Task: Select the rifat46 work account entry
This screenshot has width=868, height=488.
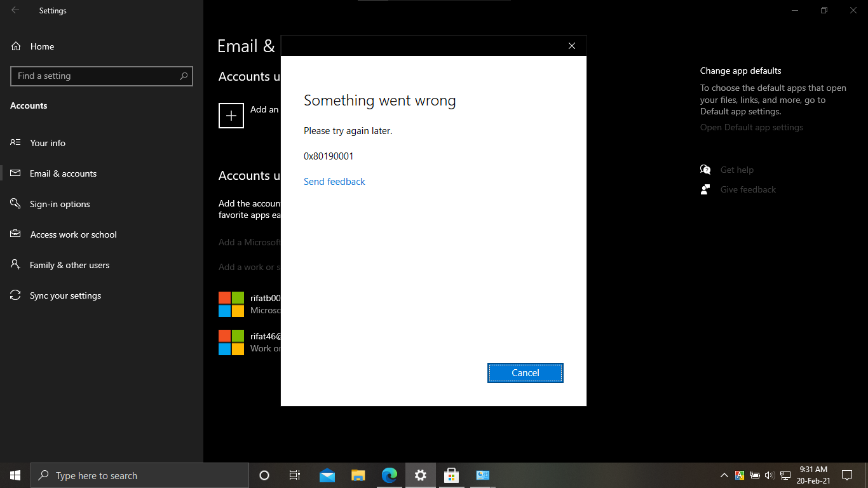Action: point(254,341)
